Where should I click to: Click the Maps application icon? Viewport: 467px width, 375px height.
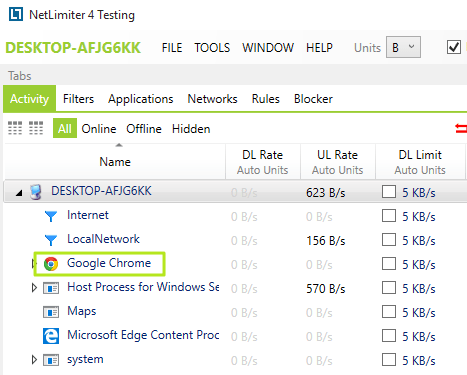coord(51,312)
